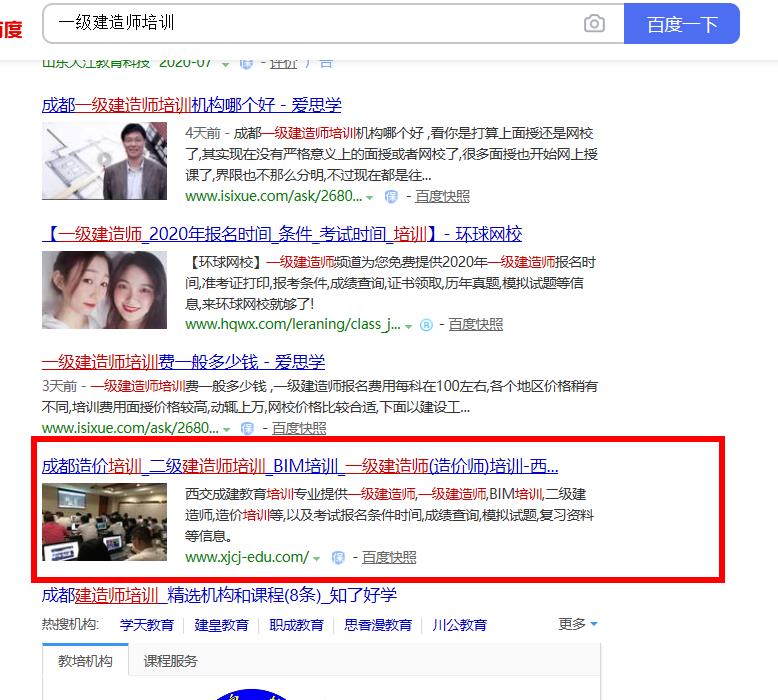Click the 学天教育 hot search link
Viewport: 778px width, 700px height.
pos(147,624)
